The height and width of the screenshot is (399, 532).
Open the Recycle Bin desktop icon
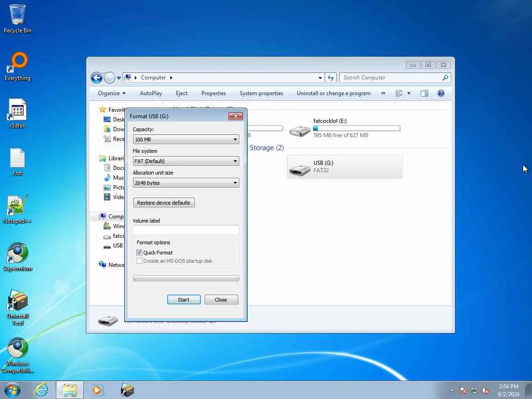[x=17, y=18]
